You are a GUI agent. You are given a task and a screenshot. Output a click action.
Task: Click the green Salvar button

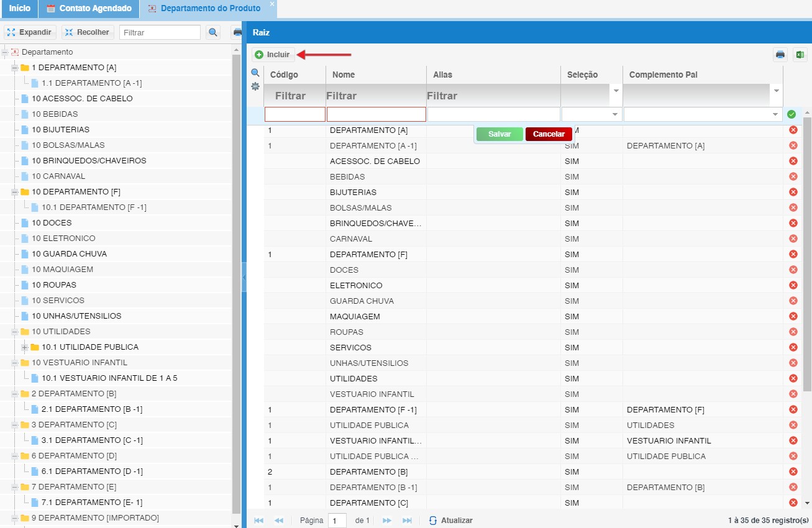tap(500, 134)
